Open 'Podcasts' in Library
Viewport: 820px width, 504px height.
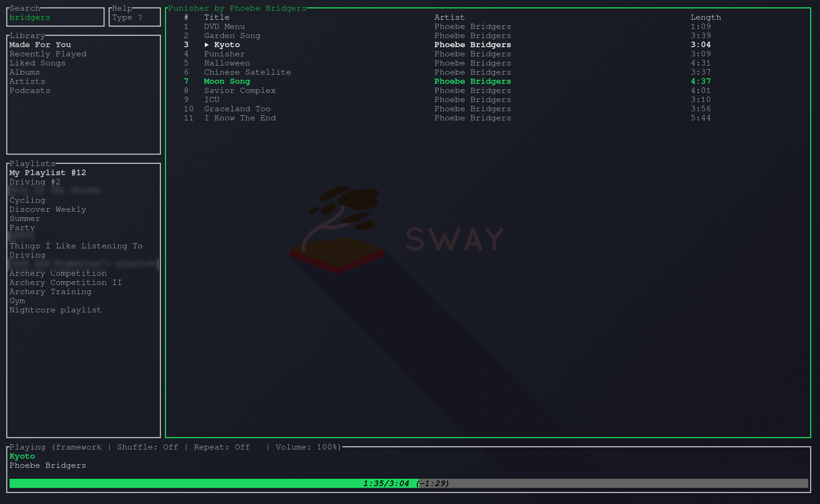pyautogui.click(x=30, y=90)
